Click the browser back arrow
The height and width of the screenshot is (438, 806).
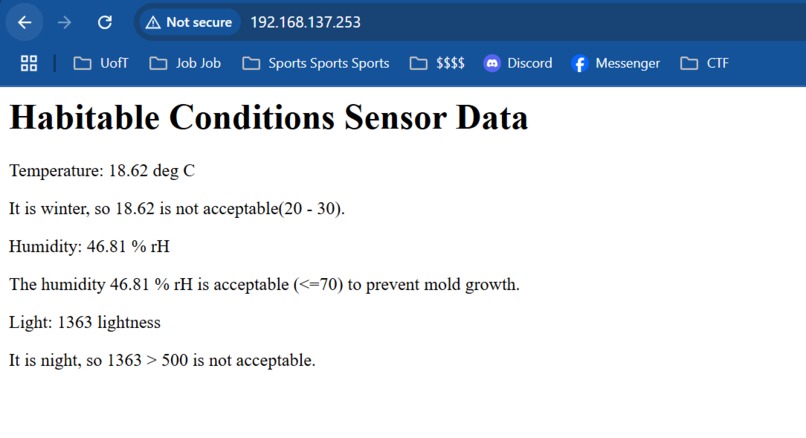(24, 23)
